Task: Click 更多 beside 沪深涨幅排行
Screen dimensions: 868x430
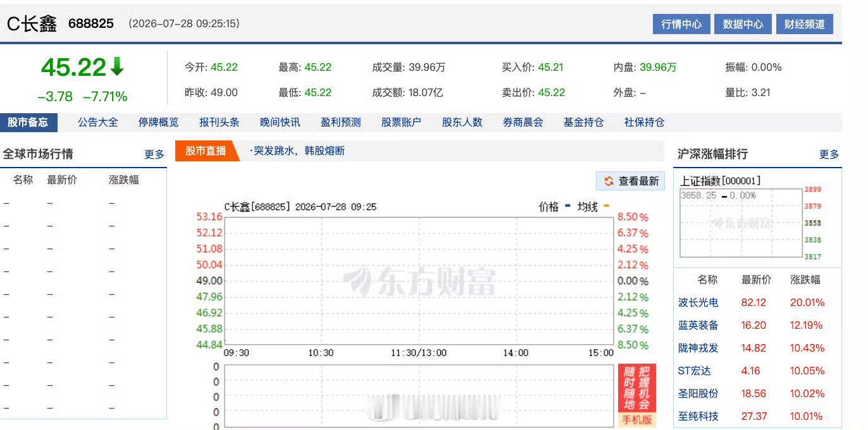Action: coord(829,154)
